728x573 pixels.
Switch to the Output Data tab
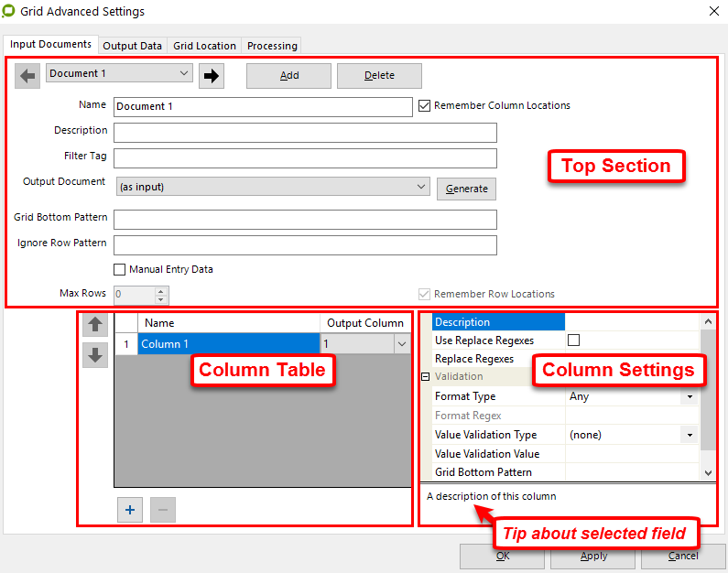(132, 46)
